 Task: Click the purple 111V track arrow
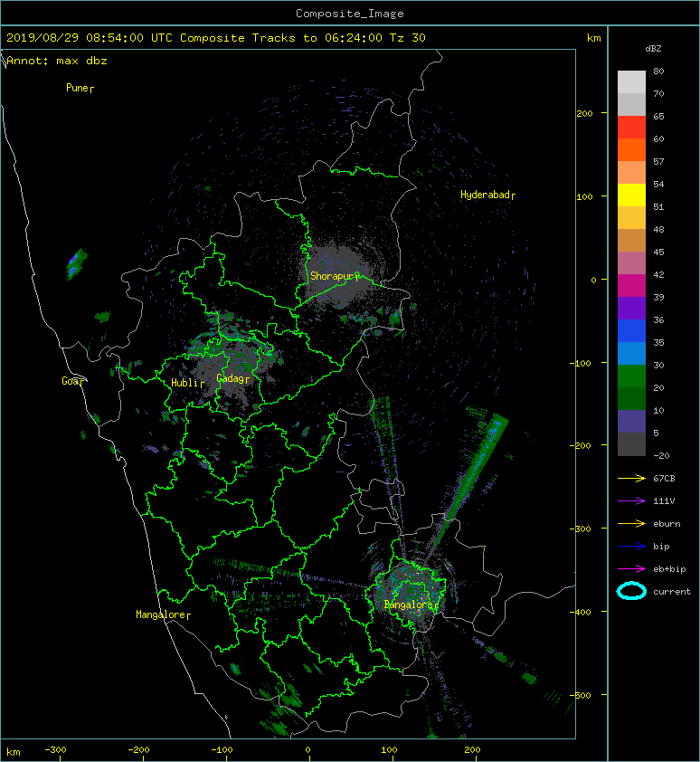click(x=631, y=501)
